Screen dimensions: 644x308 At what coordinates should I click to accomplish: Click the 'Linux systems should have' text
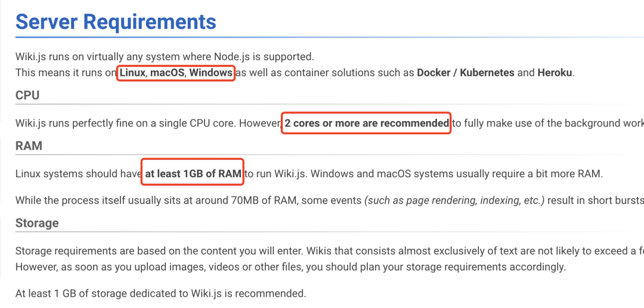pyautogui.click(x=78, y=174)
